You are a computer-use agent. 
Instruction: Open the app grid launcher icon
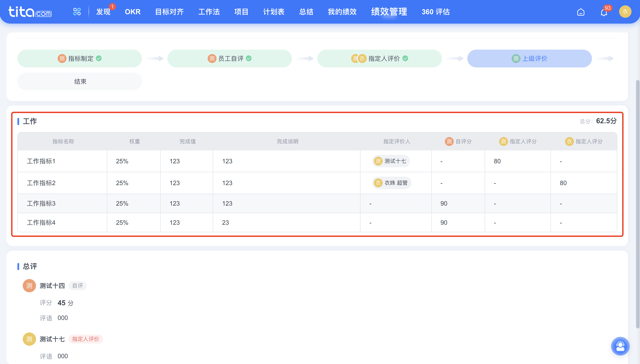pos(77,12)
